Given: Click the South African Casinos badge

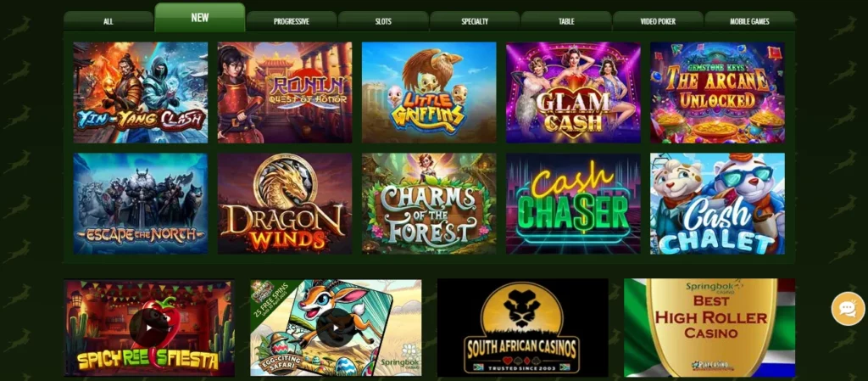Looking at the screenshot, I should pyautogui.click(x=522, y=328).
